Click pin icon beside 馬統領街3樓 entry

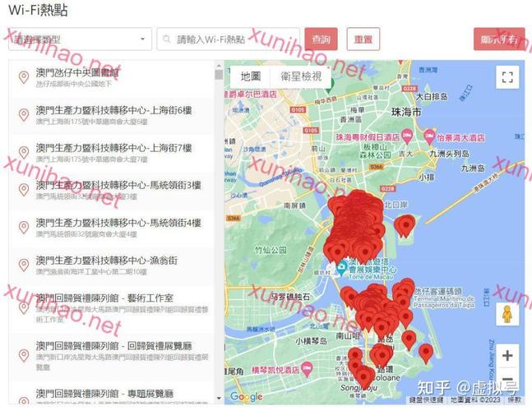(23, 190)
